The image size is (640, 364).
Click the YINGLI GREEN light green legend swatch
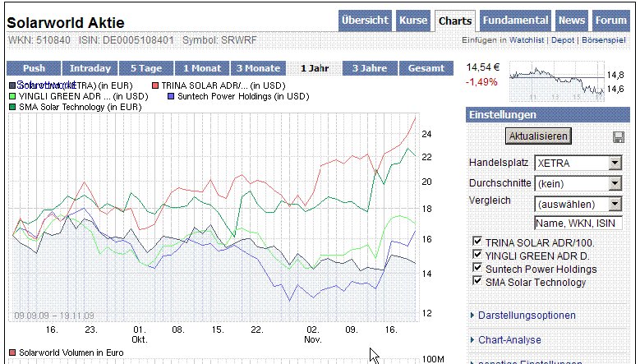(12, 97)
